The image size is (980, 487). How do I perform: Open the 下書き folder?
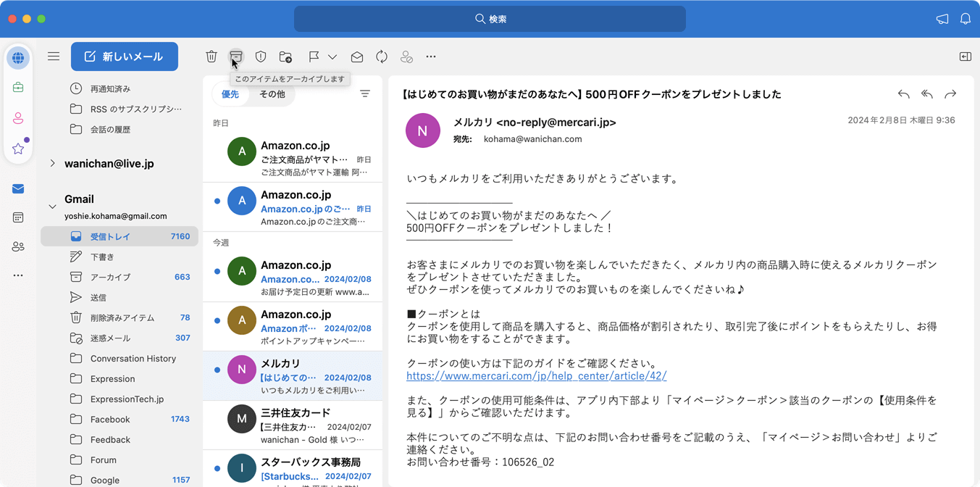pyautogui.click(x=120, y=257)
